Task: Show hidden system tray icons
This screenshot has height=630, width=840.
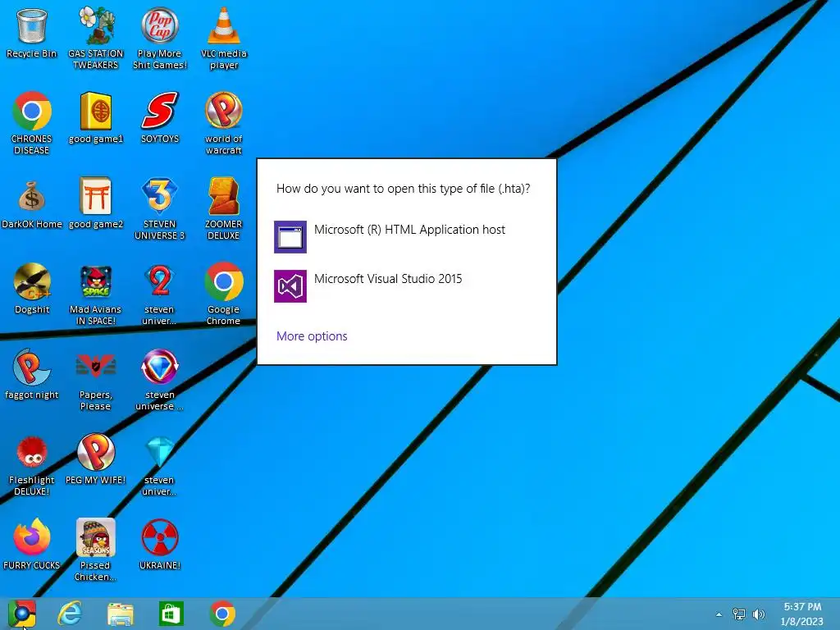Action: pyautogui.click(x=719, y=614)
